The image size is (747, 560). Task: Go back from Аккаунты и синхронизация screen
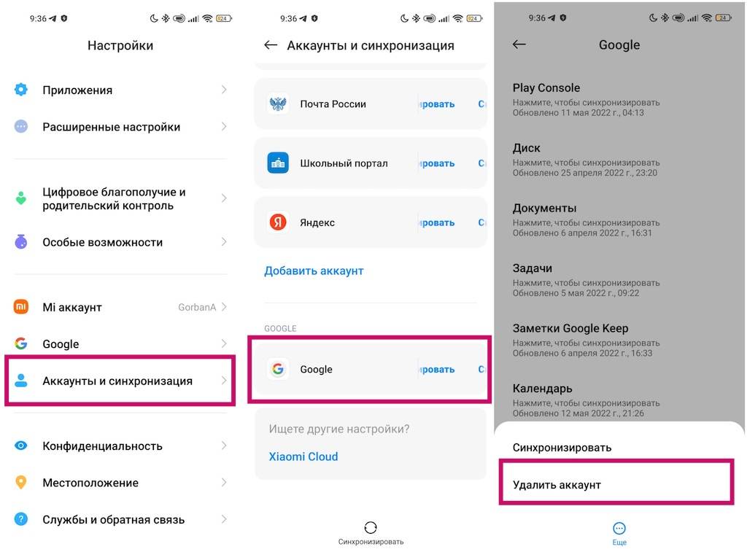pos(271,45)
